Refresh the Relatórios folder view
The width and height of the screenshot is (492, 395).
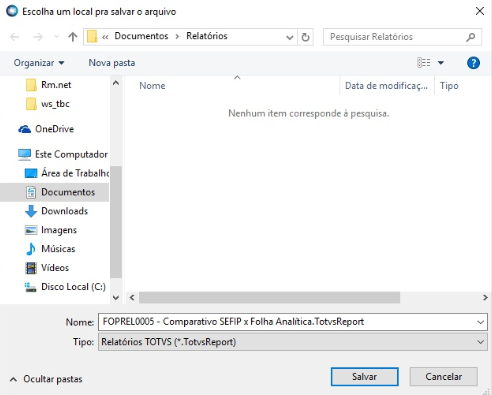(x=305, y=37)
